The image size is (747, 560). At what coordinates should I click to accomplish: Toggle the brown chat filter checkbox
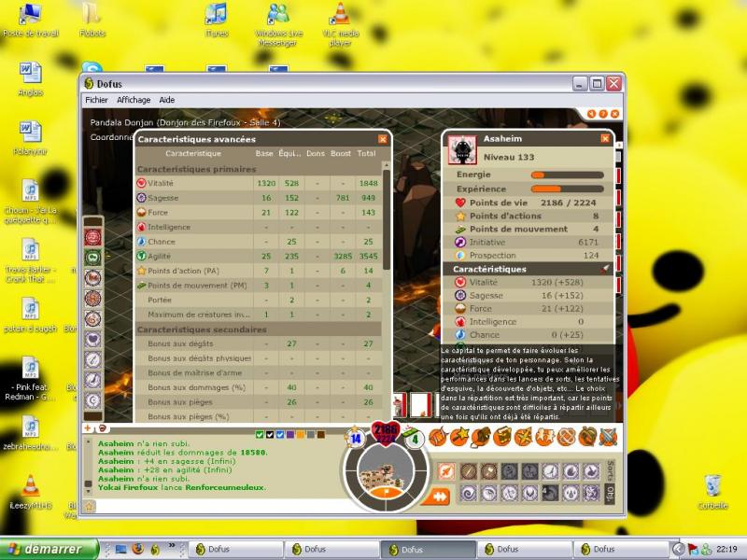coord(321,434)
